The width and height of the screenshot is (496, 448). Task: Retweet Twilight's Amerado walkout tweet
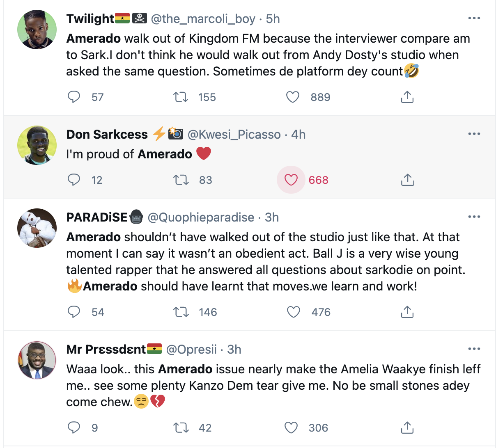pos(181,97)
